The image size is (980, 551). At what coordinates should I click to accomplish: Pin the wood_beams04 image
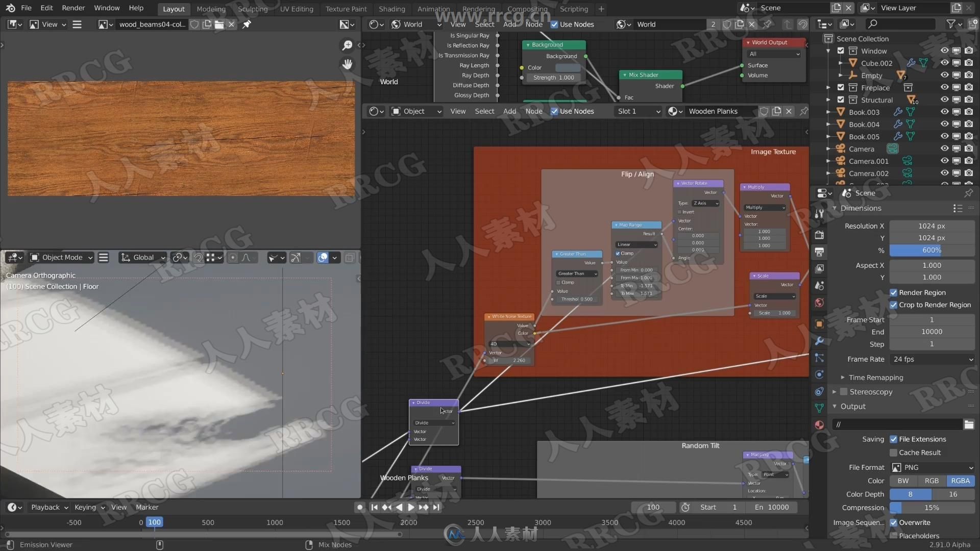tap(247, 24)
